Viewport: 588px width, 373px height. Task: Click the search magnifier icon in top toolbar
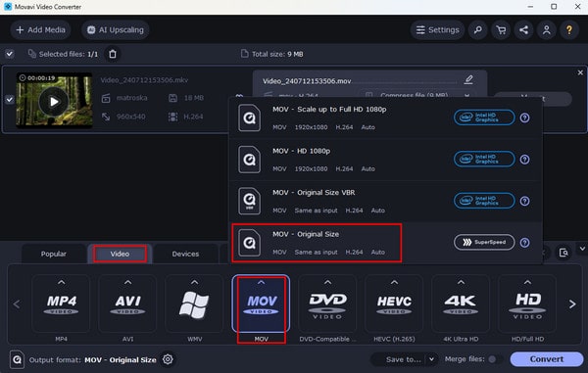tap(478, 30)
